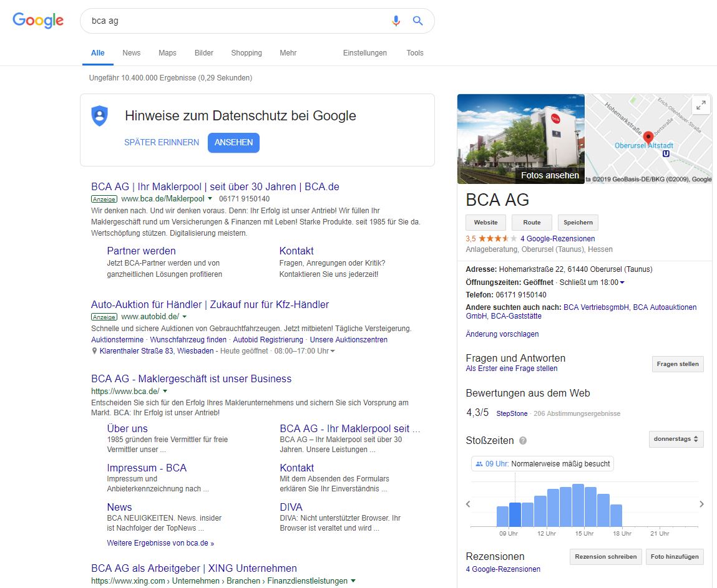Open the Stoßzeiten help question mark

(523, 440)
